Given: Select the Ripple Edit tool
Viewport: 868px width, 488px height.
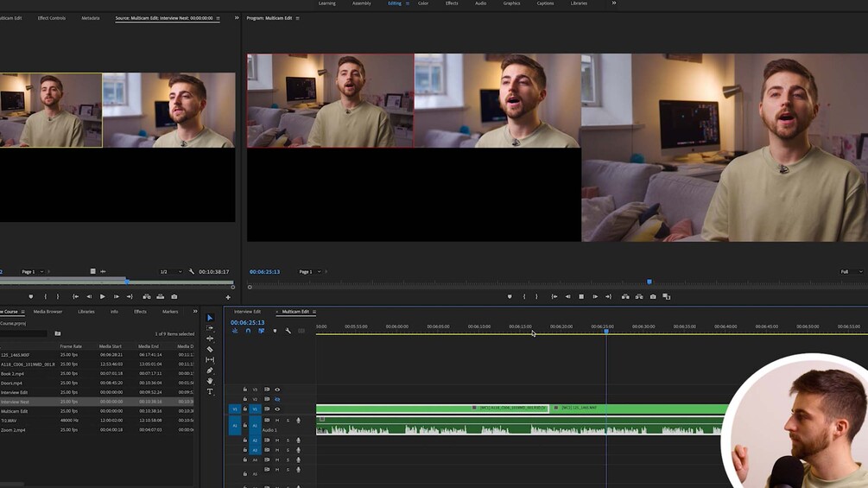Looking at the screenshot, I should [210, 339].
